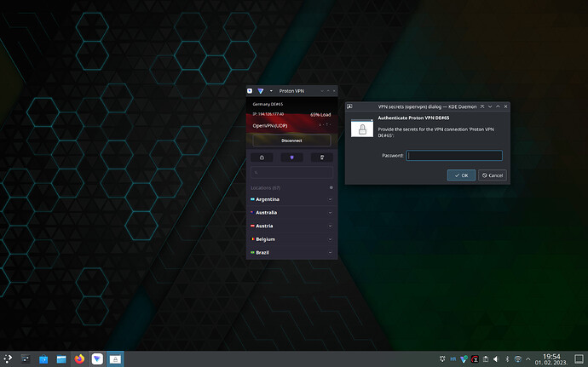Click the window menu icon of Proton VPN
588x367 pixels.
point(250,91)
